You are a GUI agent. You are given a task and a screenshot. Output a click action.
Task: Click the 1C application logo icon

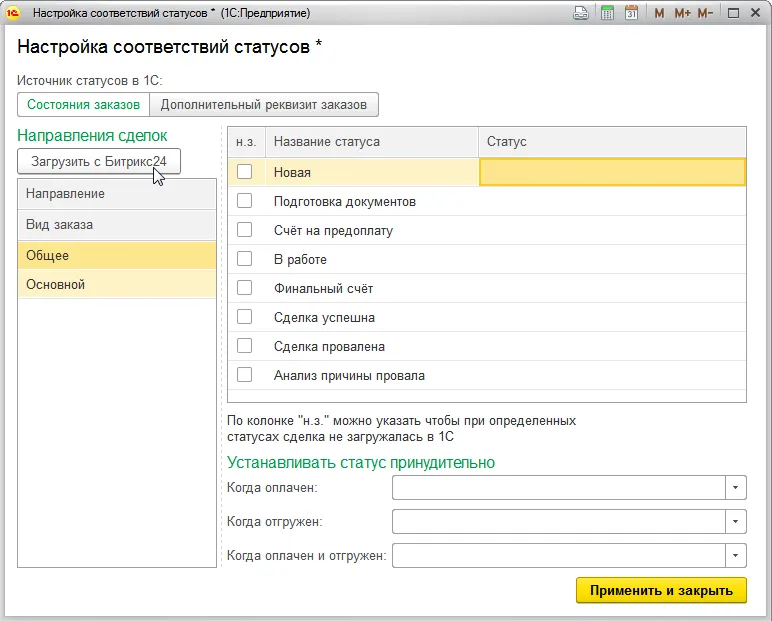(x=14, y=14)
